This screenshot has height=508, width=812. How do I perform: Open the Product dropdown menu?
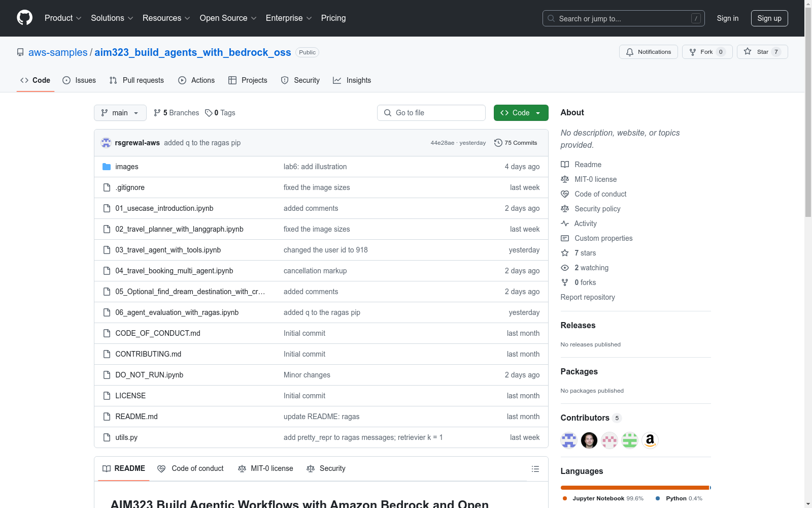pos(63,18)
